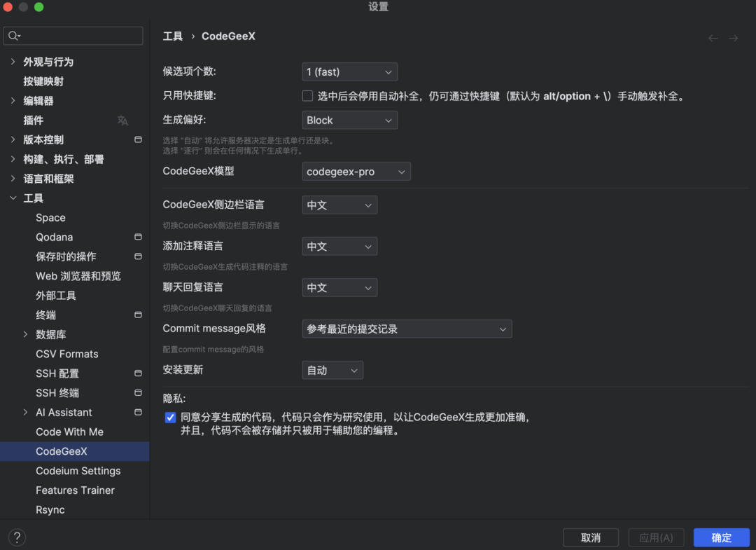This screenshot has width=756, height=550.
Task: Expand the AI Assistant subtree arrow
Action: coord(26,412)
